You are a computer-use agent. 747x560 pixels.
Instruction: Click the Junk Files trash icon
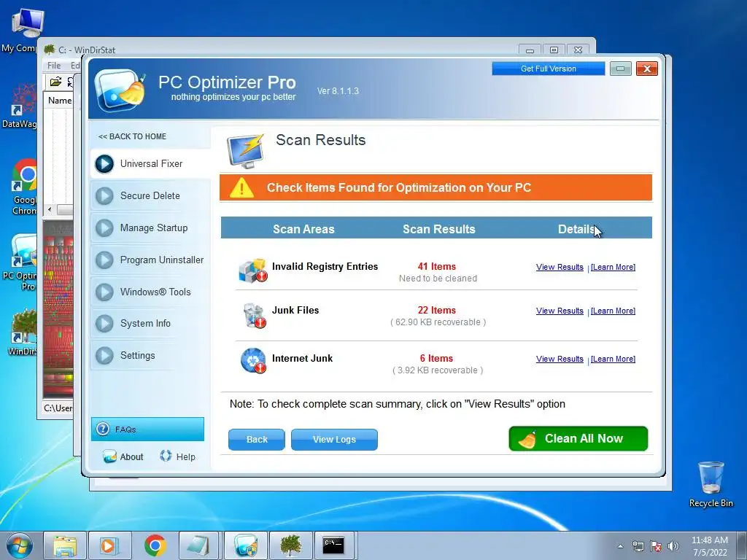click(253, 316)
